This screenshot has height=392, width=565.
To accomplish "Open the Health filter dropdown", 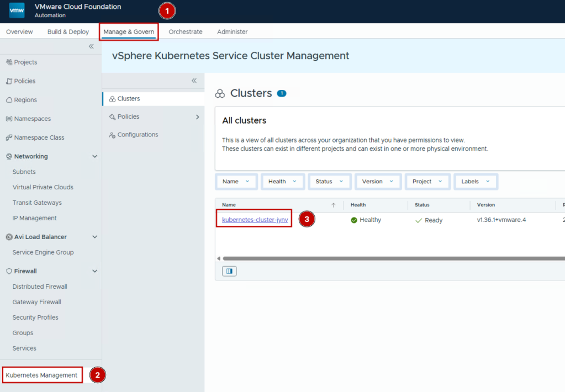I will pyautogui.click(x=283, y=182).
